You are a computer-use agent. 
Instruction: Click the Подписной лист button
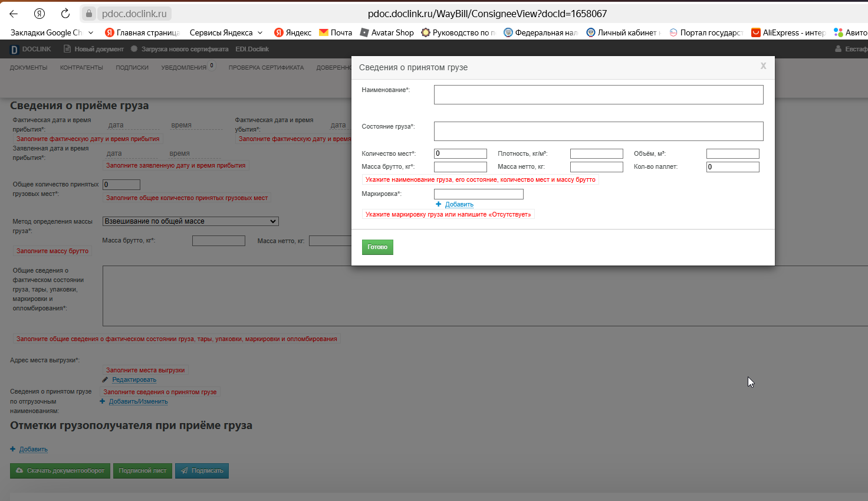(x=143, y=471)
